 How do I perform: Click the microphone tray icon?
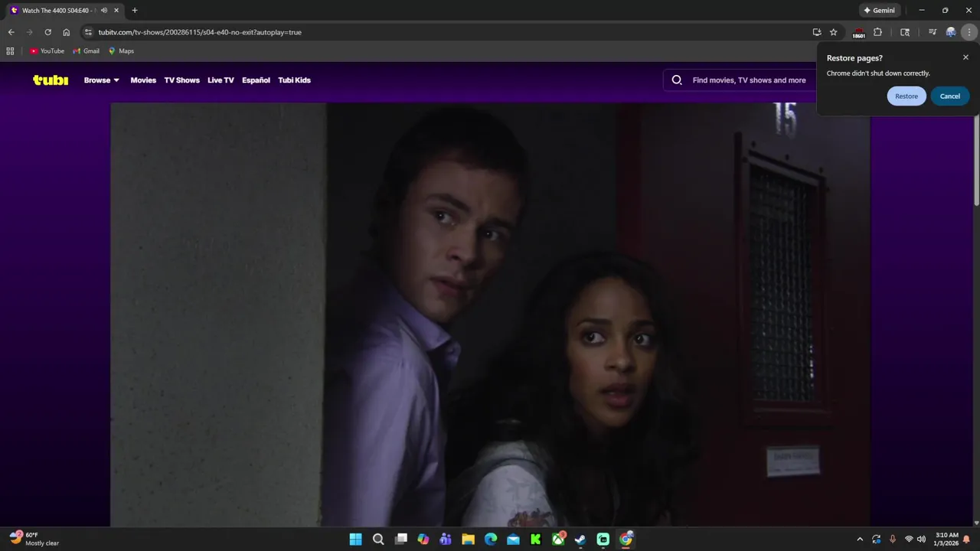pos(893,540)
